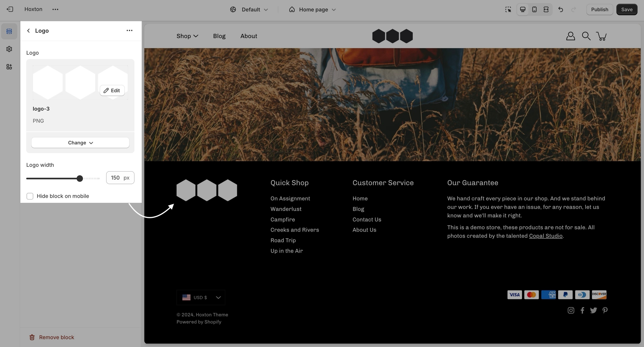Click the Save button
Screen dimensions: 644x347
tap(627, 9)
